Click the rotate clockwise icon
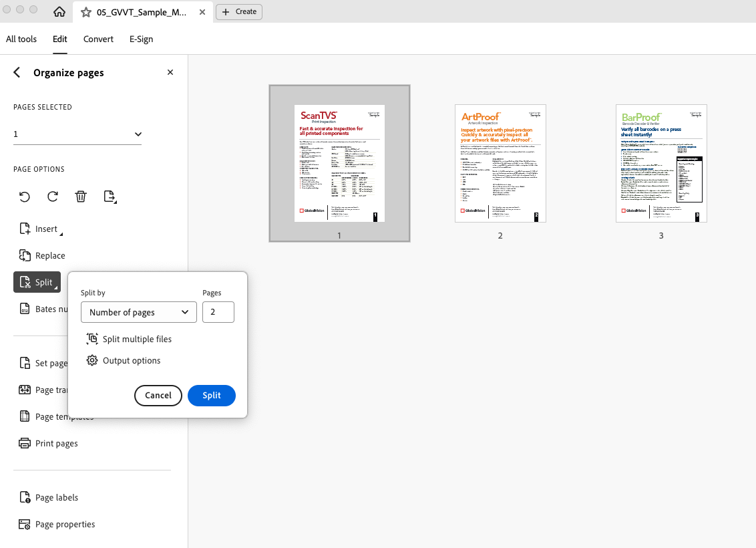Viewport: 756px width, 548px height. (53, 196)
